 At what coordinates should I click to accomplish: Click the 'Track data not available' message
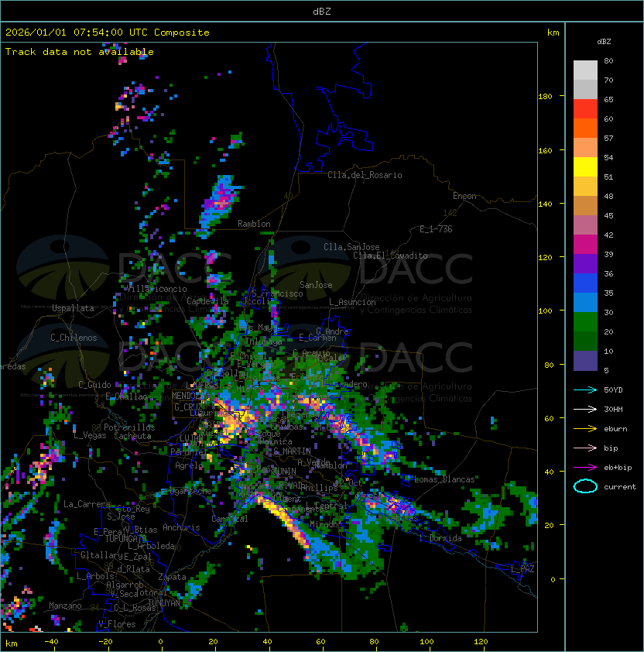point(80,52)
